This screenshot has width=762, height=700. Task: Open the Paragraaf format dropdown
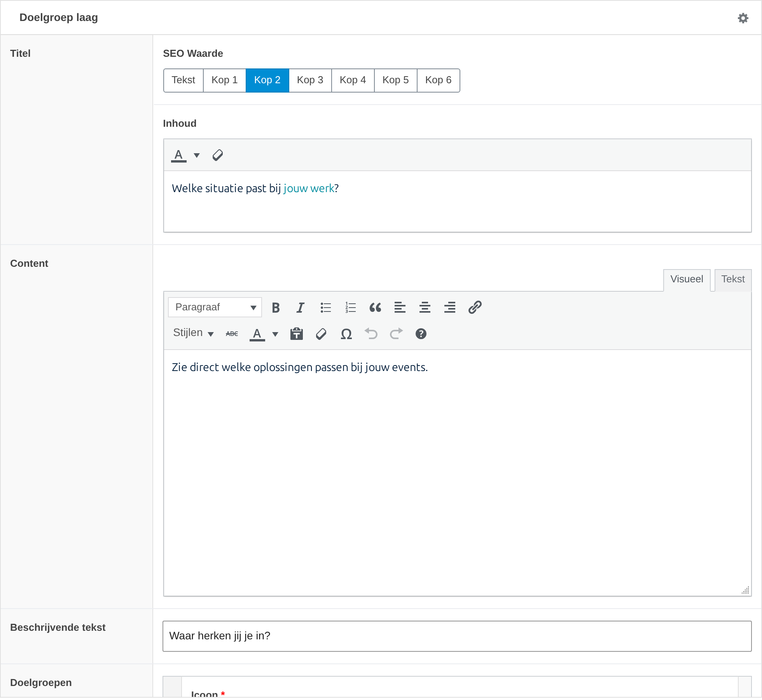click(215, 308)
